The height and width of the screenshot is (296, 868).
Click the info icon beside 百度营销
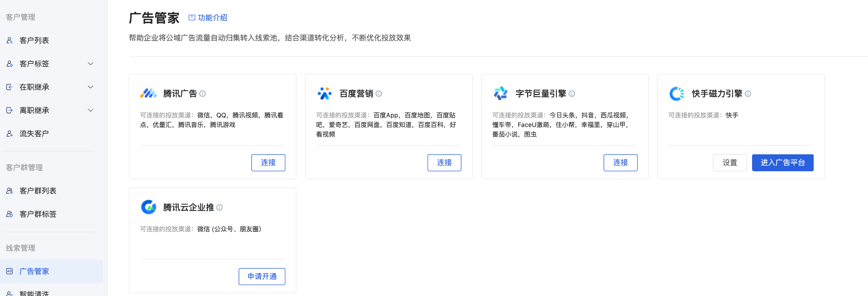tap(379, 94)
